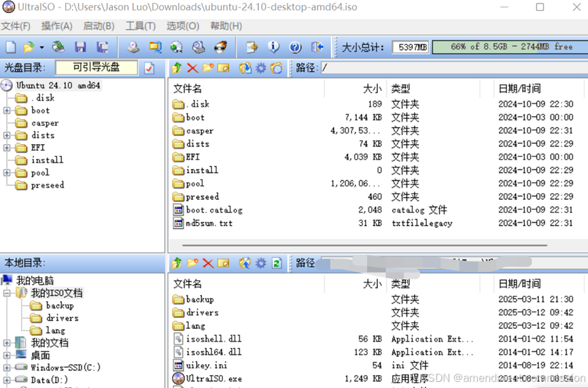Open properties gear in the ISO panel toolbar

[260, 68]
